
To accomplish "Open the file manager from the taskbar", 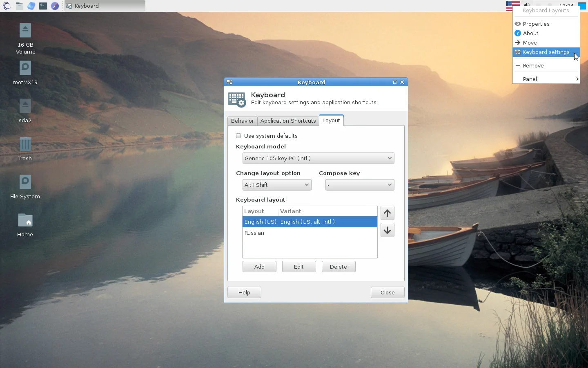I will 19,6.
